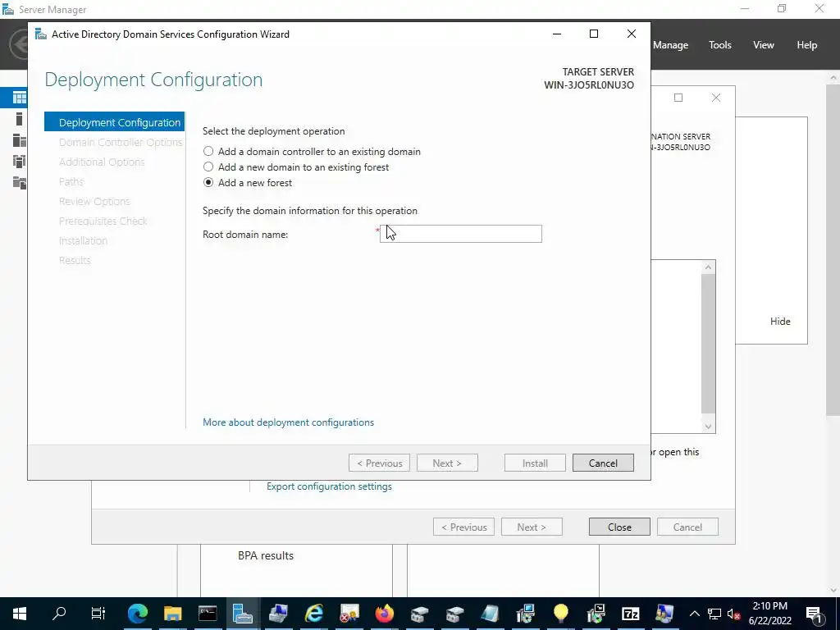Click Next in the AD DS Configuration Wizard

[x=447, y=463]
